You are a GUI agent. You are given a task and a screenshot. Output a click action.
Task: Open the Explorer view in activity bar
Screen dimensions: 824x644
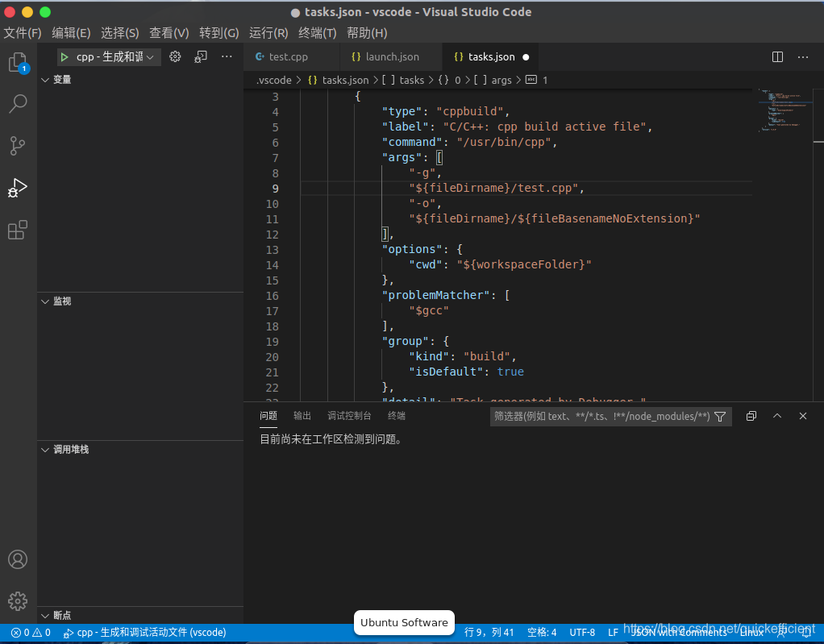[x=19, y=62]
